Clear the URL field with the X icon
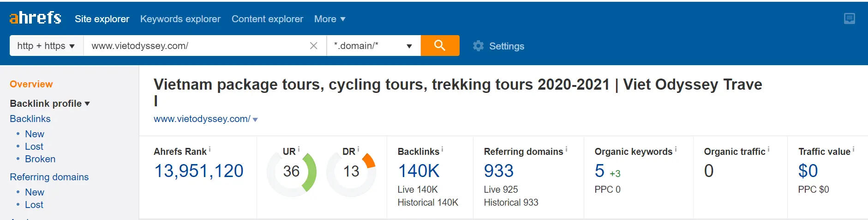This screenshot has height=220, width=868. coord(313,46)
